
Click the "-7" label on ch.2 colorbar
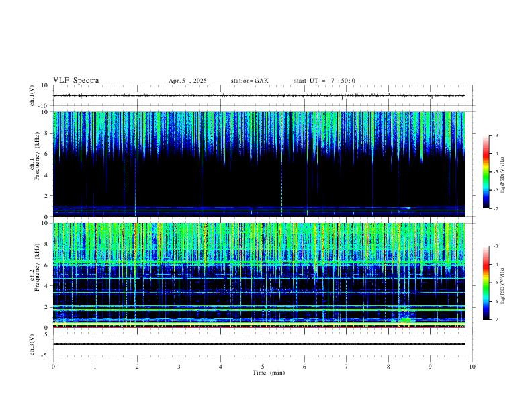click(496, 320)
